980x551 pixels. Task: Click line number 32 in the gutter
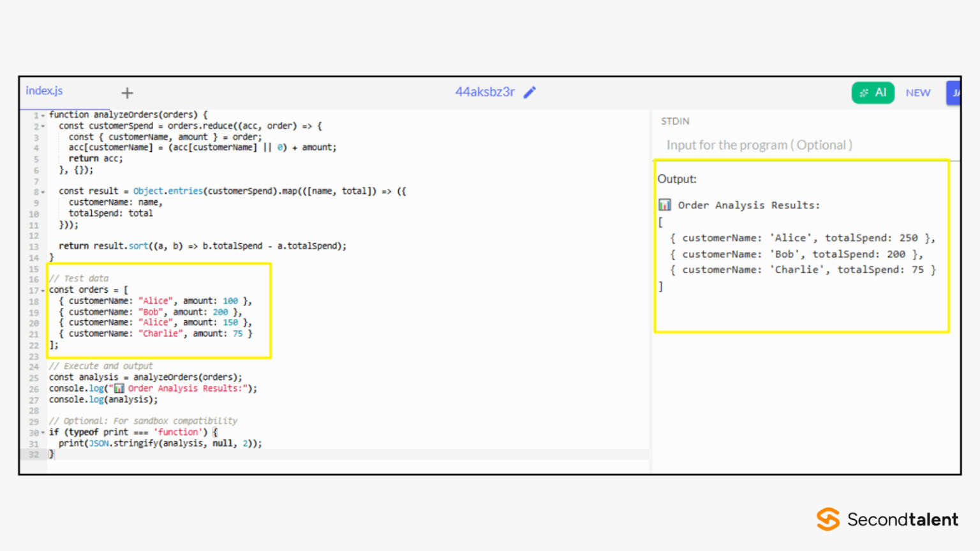click(34, 455)
